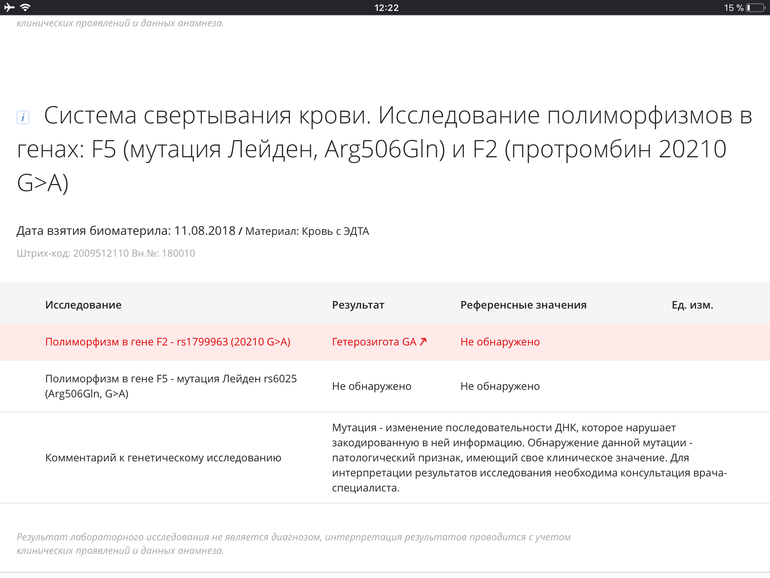Viewport: 770px width, 578px height.
Task: Tap the Штрих-код 2009512110 line
Action: (105, 254)
